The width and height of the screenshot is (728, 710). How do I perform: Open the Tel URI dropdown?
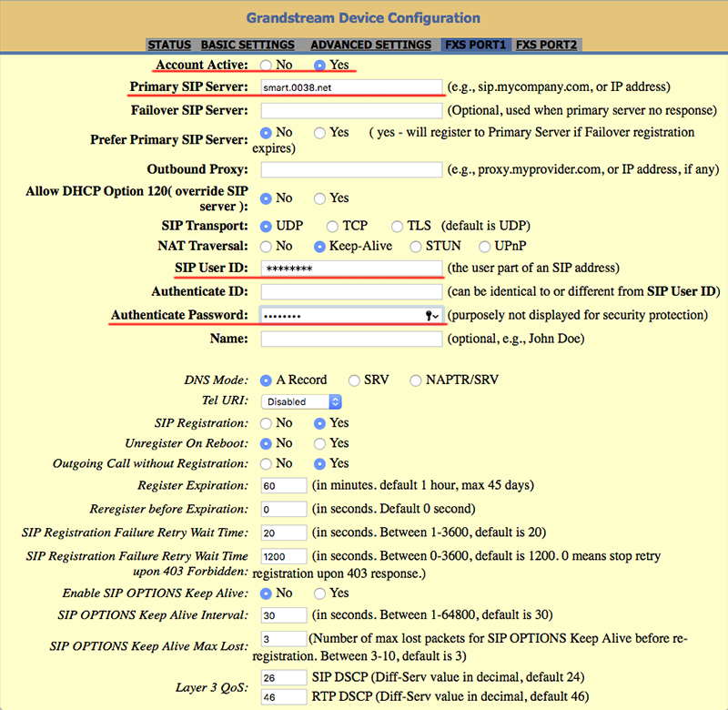click(301, 401)
